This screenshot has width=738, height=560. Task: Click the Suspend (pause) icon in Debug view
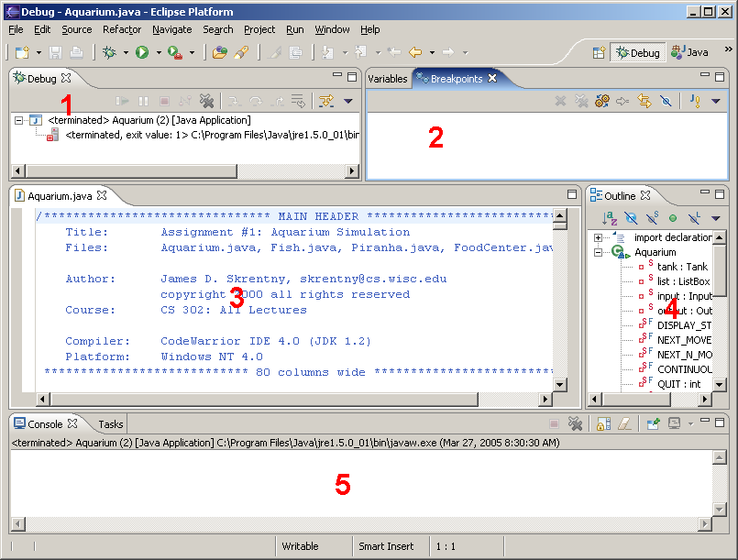point(143,101)
